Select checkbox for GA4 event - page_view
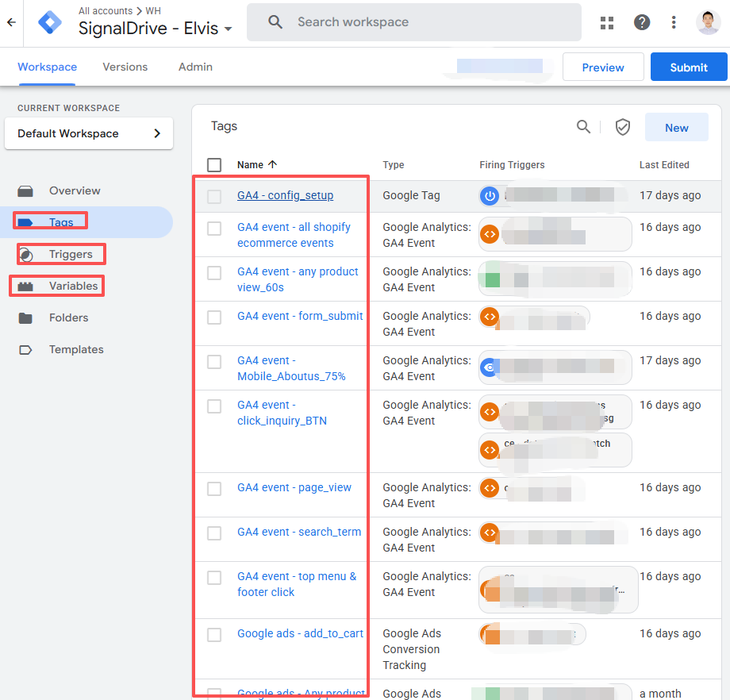Image resolution: width=730 pixels, height=700 pixels. click(214, 488)
